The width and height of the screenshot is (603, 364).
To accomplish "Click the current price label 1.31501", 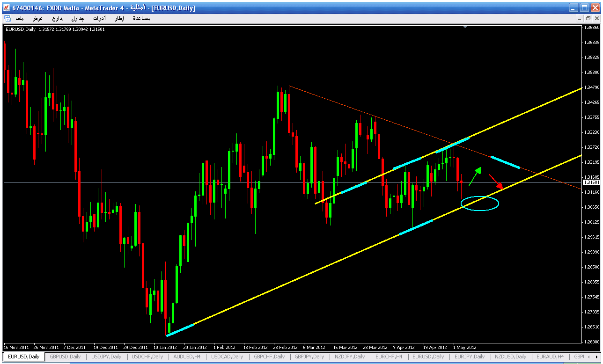I will [591, 182].
